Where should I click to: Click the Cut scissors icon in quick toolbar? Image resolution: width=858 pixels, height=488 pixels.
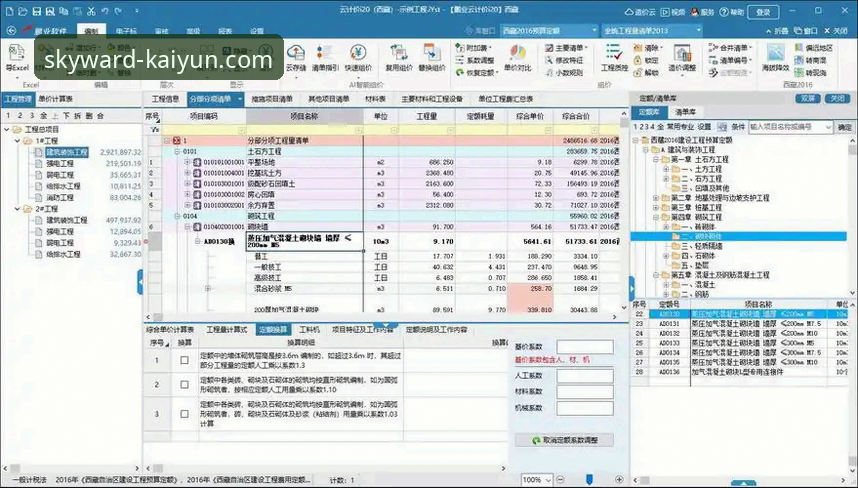[91, 11]
